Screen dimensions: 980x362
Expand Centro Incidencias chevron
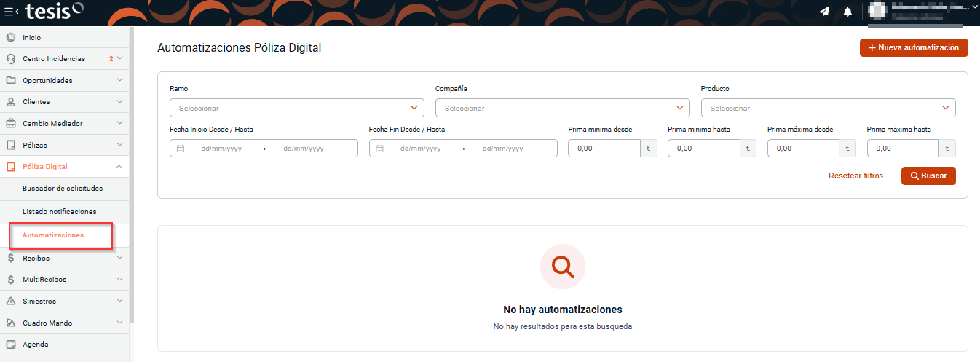click(120, 58)
